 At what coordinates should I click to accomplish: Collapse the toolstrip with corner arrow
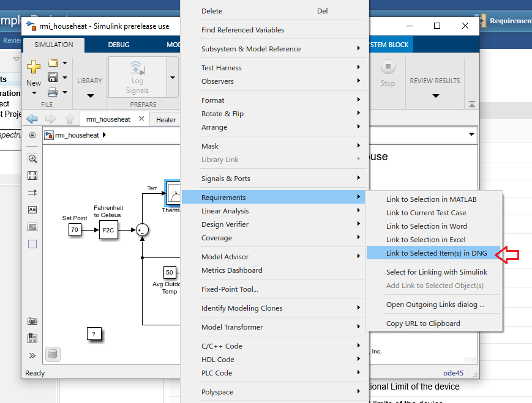click(x=472, y=104)
